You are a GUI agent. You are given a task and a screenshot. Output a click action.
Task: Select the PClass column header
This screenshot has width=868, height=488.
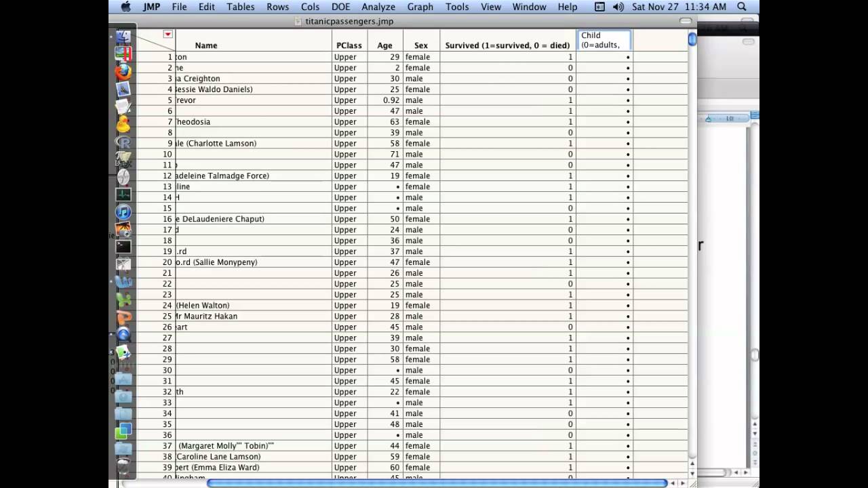(x=349, y=45)
